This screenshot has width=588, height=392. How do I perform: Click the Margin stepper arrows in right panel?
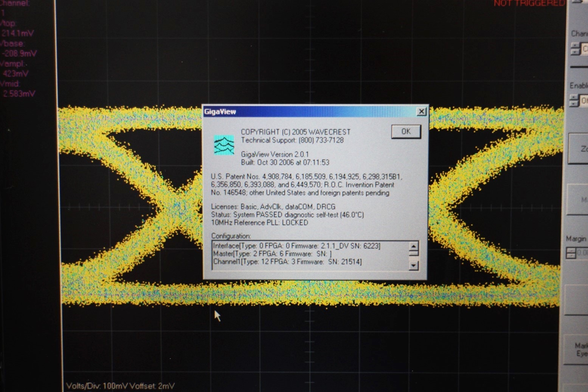[x=571, y=253]
